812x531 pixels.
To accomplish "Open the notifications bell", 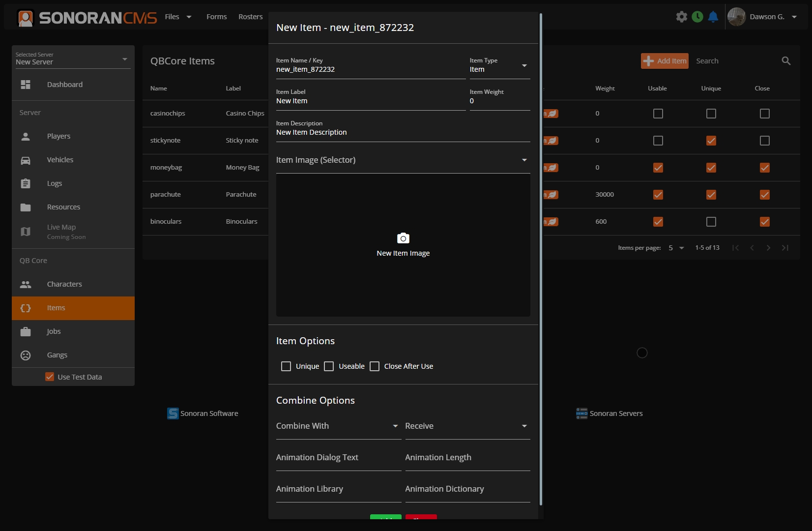I will [713, 17].
